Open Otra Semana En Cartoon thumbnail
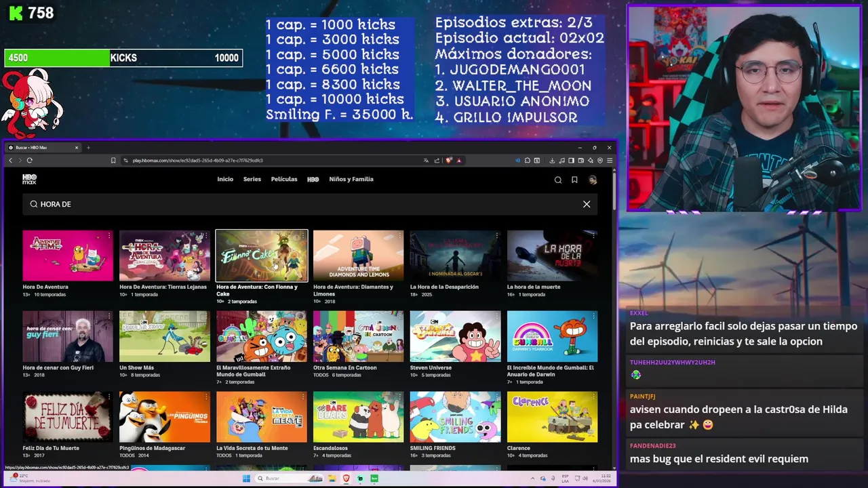868x488 pixels. [359, 336]
